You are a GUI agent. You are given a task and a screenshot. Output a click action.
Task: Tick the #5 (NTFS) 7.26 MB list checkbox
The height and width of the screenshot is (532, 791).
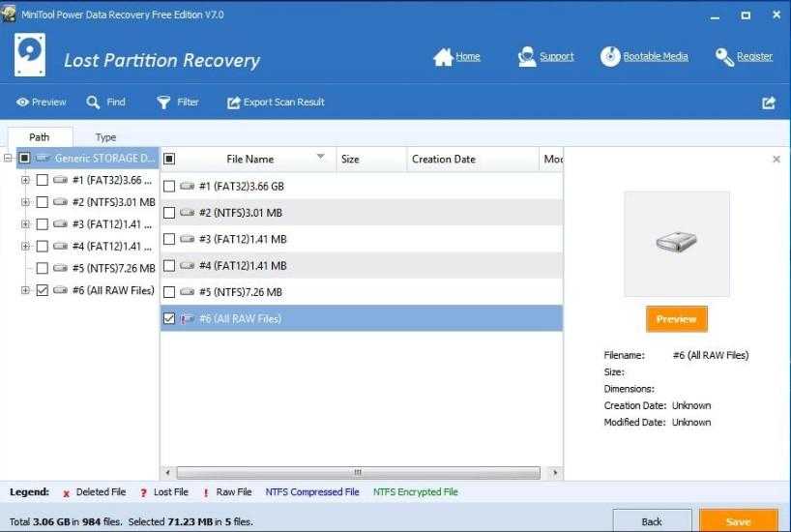click(170, 292)
